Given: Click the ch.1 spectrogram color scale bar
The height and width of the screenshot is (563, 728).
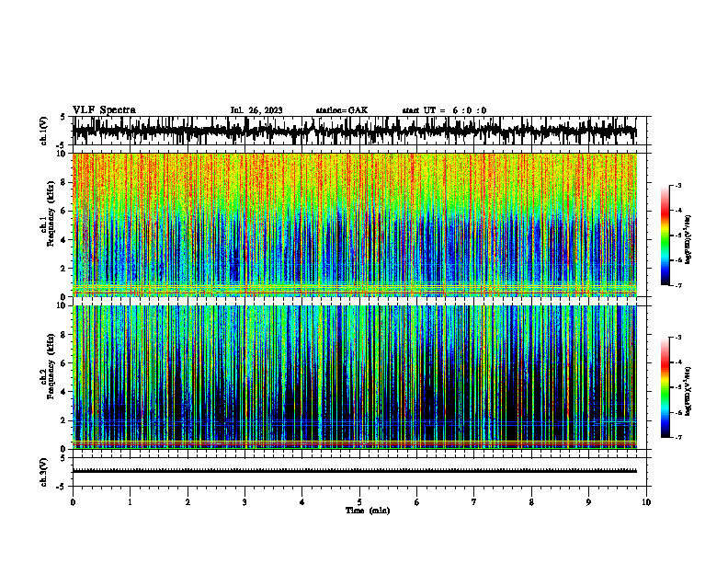Looking at the screenshot, I should pos(665,236).
